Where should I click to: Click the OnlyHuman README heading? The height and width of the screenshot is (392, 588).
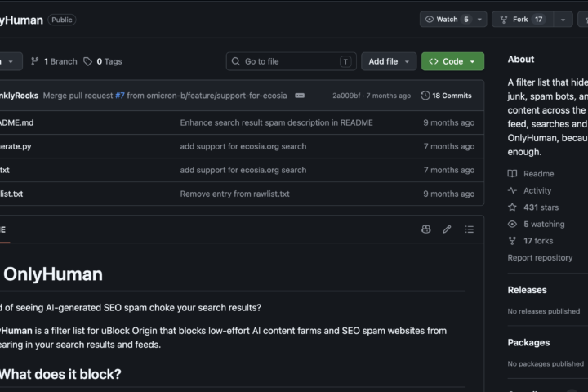(53, 274)
